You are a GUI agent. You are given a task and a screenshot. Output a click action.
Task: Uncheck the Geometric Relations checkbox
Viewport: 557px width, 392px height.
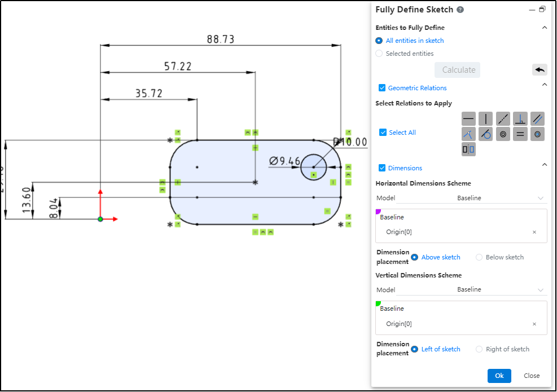[x=382, y=88]
